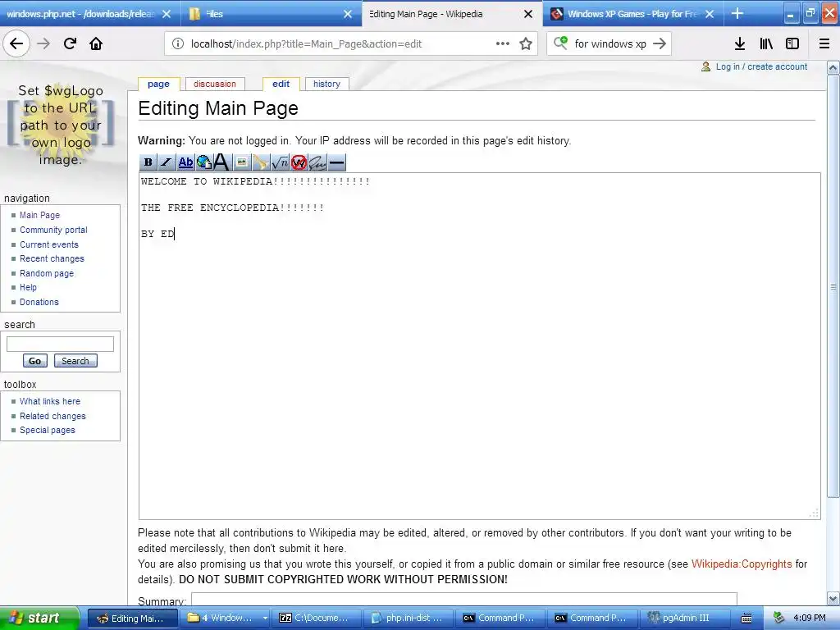840x630 pixels.
Task: Open Related changes in toolbox
Action: coord(52,416)
